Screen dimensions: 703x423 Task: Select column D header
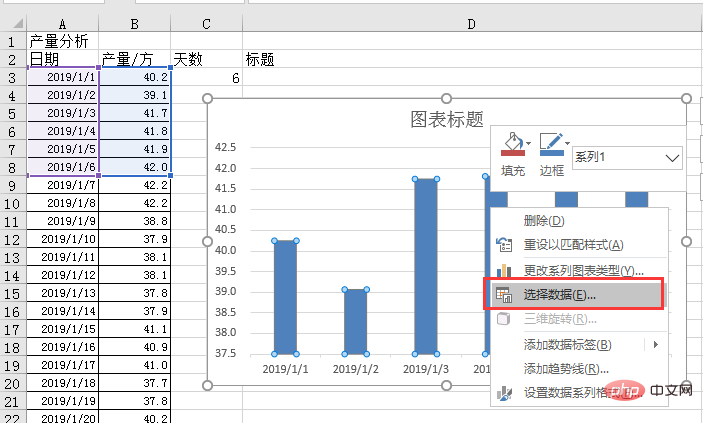pyautogui.click(x=471, y=23)
